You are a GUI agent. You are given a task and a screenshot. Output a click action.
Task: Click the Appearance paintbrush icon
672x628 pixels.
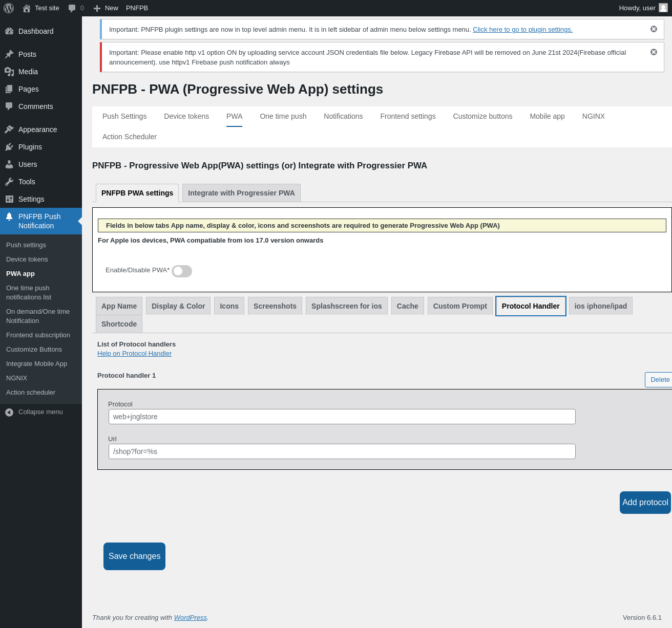tap(9, 129)
